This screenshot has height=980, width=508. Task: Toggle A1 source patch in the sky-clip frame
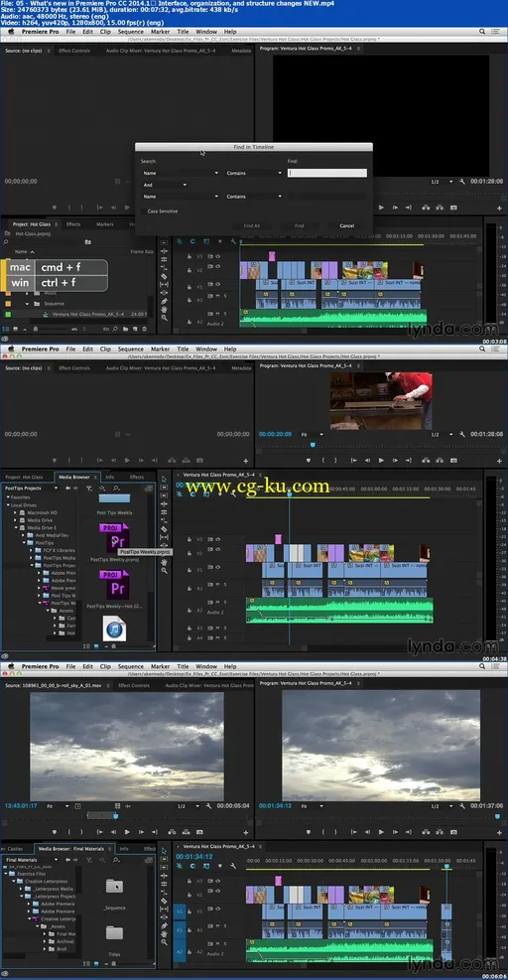click(x=179, y=930)
